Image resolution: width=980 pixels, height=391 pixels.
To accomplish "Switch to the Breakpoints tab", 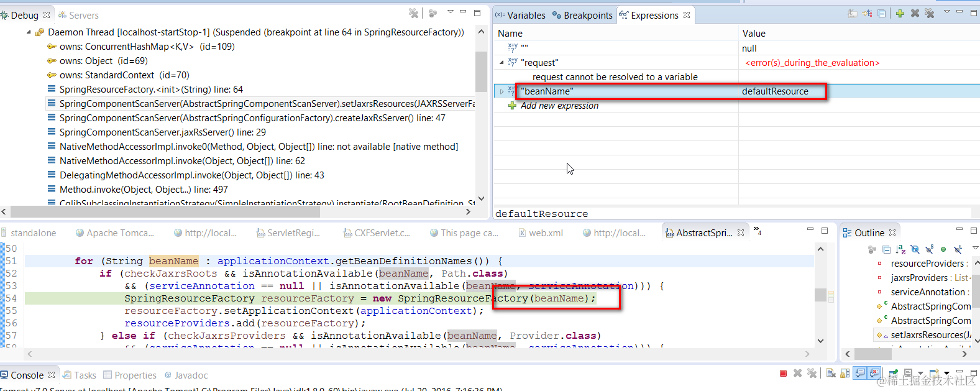I will coord(582,15).
